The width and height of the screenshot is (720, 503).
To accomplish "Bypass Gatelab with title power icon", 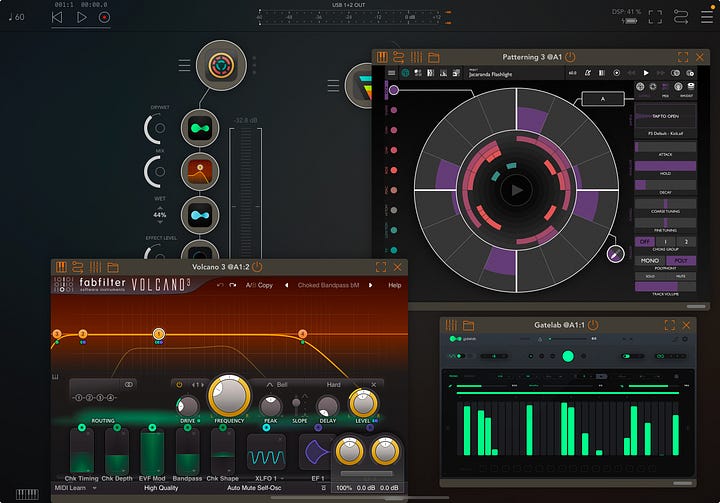I will tap(593, 325).
